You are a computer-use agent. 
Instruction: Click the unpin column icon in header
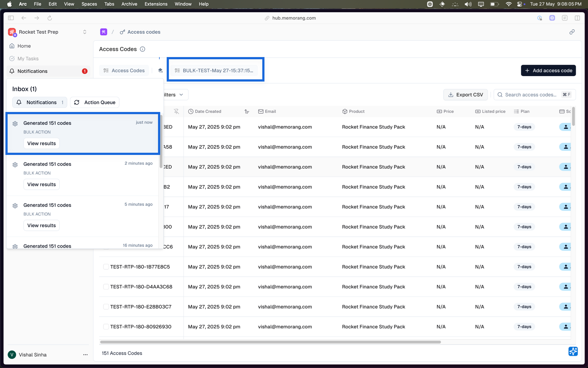click(x=176, y=111)
